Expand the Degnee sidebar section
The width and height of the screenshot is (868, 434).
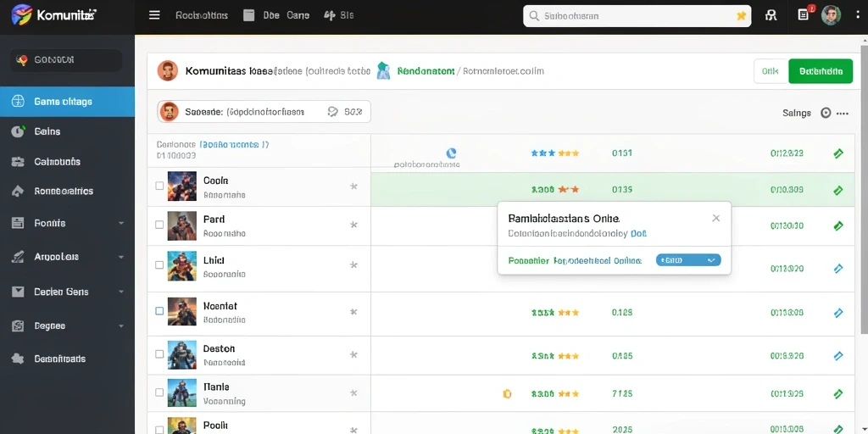120,326
